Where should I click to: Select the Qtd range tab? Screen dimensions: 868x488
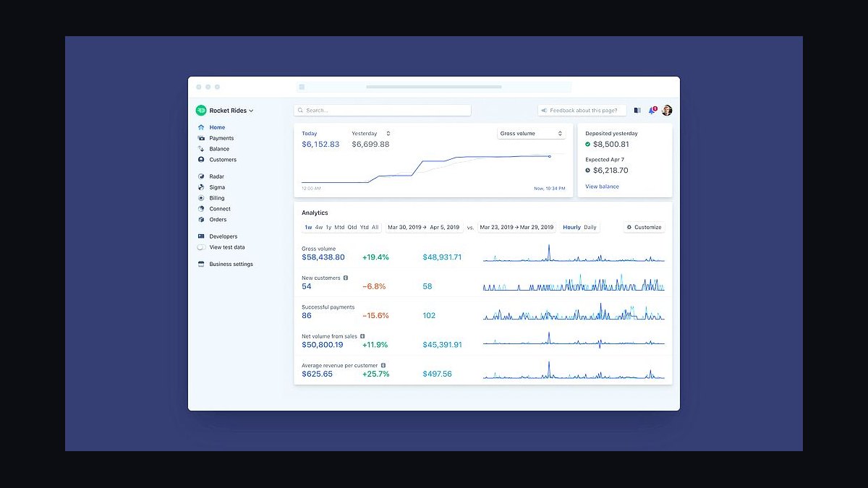352,227
